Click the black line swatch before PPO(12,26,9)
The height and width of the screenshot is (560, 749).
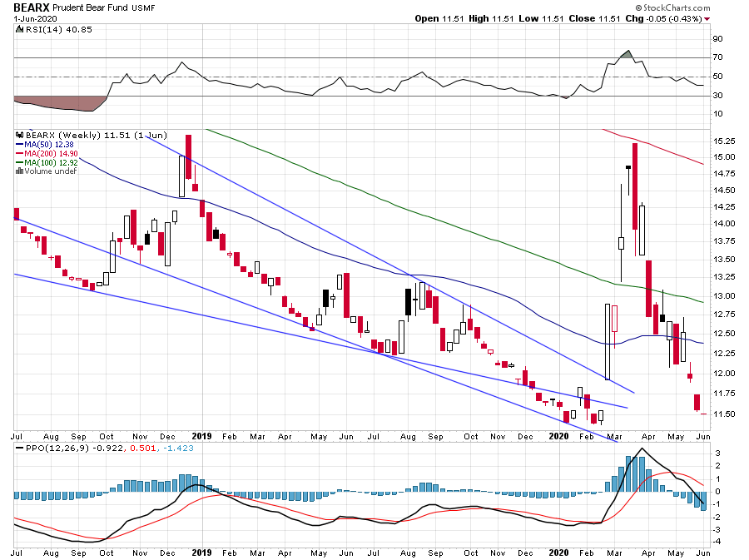[x=20, y=448]
